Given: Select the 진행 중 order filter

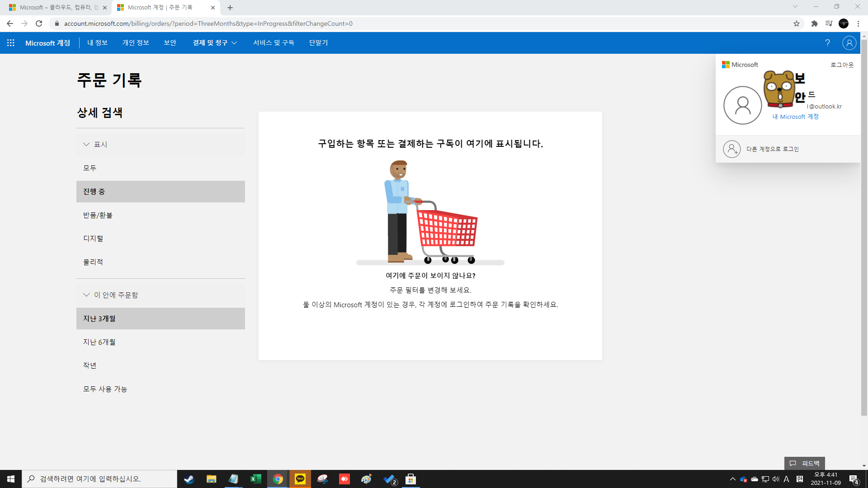Looking at the screenshot, I should click(160, 192).
